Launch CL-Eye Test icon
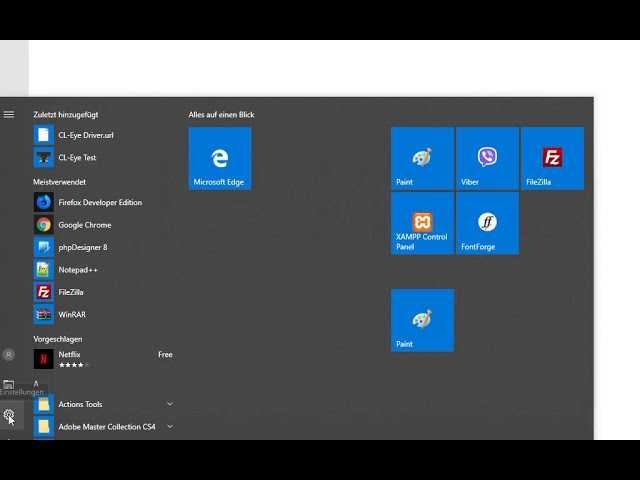 (43, 158)
